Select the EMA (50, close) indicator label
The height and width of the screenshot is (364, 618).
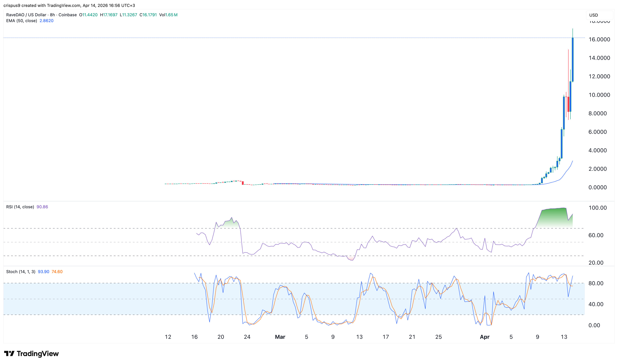point(22,21)
